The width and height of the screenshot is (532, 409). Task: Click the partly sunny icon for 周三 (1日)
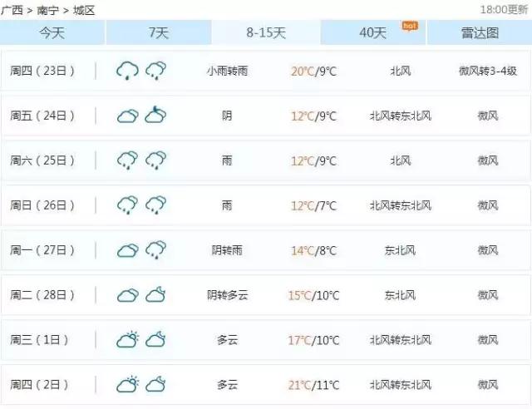click(x=127, y=340)
